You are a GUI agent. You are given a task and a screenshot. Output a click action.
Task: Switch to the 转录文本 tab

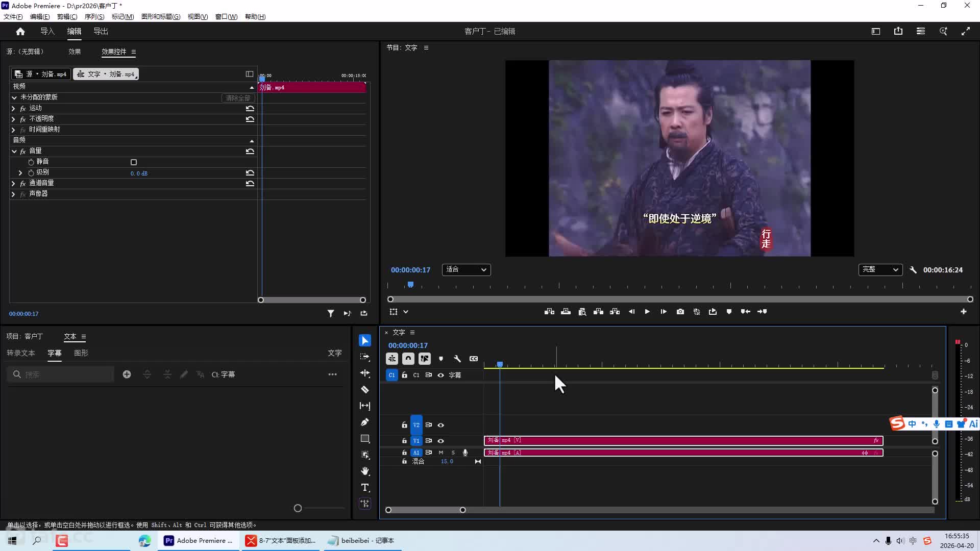tap(21, 353)
